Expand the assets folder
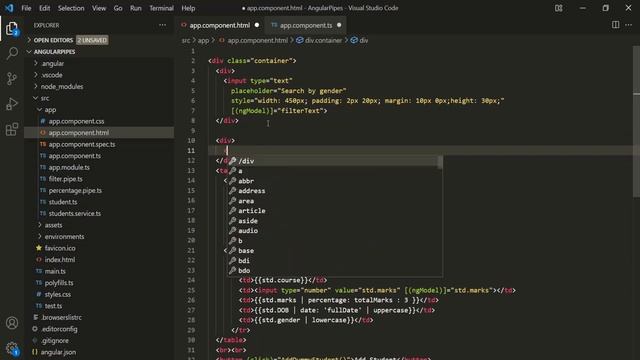Screen dimensions: 640x360 [53, 225]
